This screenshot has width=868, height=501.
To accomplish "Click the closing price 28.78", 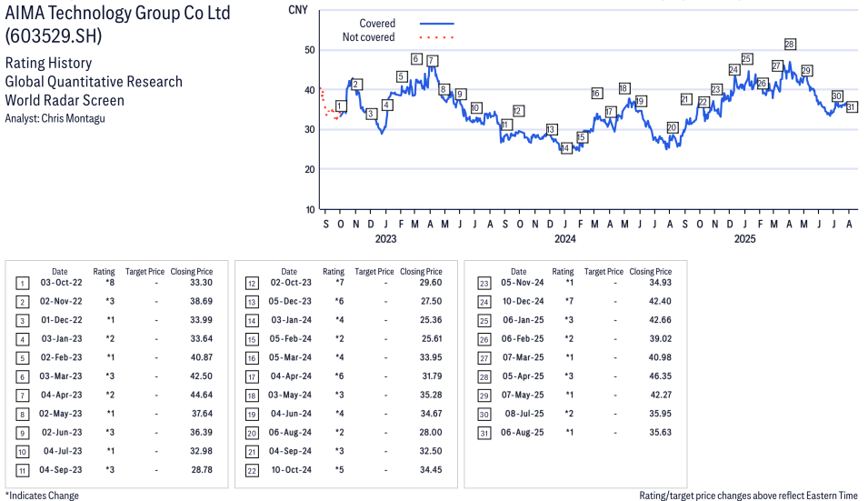I will click(x=202, y=469).
